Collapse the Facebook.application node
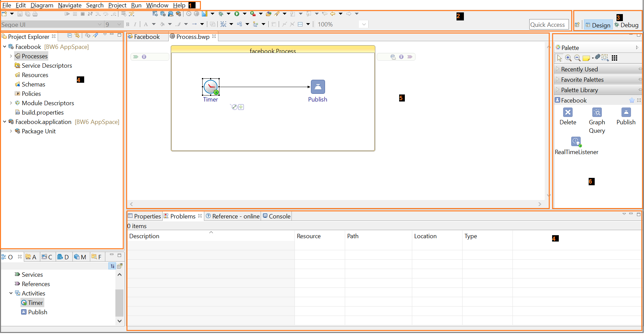The width and height of the screenshot is (644, 334). [5, 122]
